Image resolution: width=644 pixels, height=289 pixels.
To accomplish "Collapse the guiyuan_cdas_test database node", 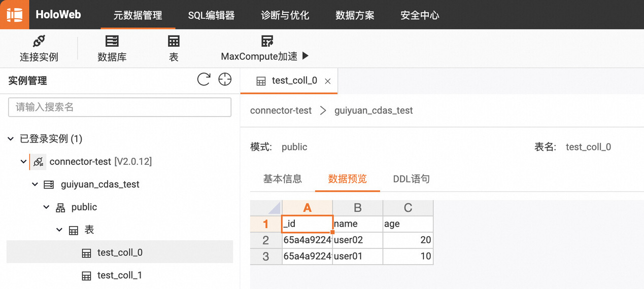I will 35,185.
